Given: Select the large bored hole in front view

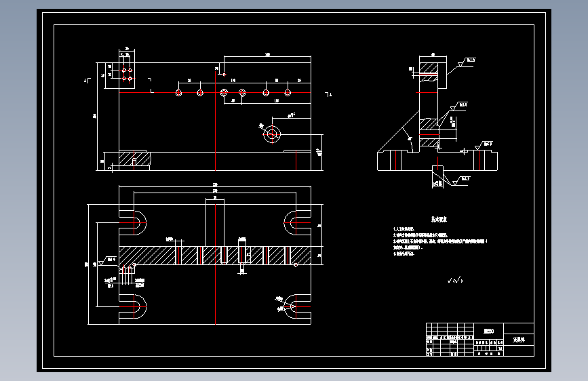Looking at the screenshot, I should click(x=272, y=134).
